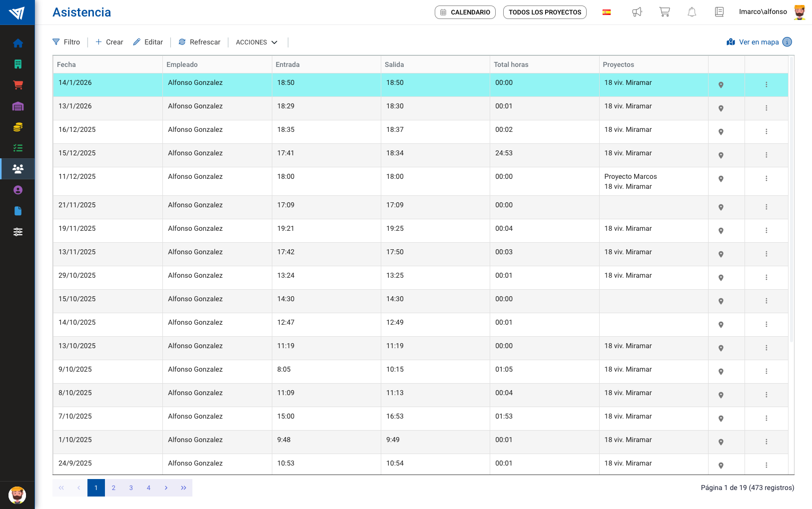Image resolution: width=812 pixels, height=509 pixels.
Task: Click the settings sliders sidebar icon
Action: pyautogui.click(x=18, y=232)
